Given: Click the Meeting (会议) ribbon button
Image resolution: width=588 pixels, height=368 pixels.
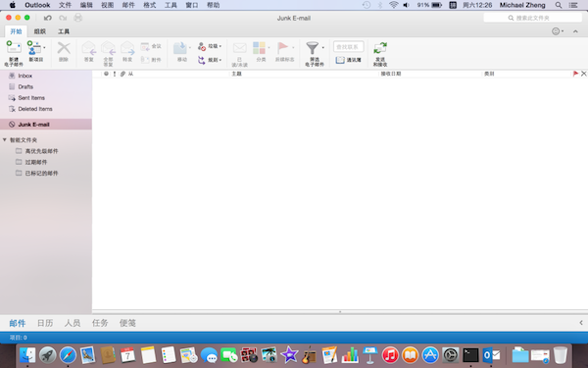Looking at the screenshot, I should (x=151, y=46).
